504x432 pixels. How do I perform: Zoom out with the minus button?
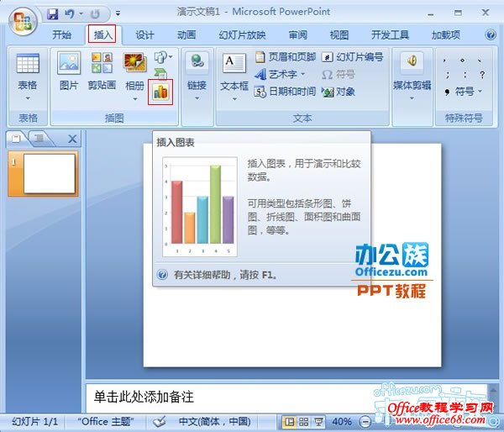pos(365,421)
